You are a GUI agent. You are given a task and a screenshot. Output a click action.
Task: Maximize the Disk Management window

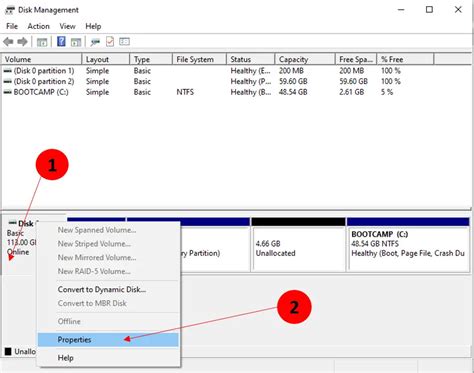tap(429, 10)
